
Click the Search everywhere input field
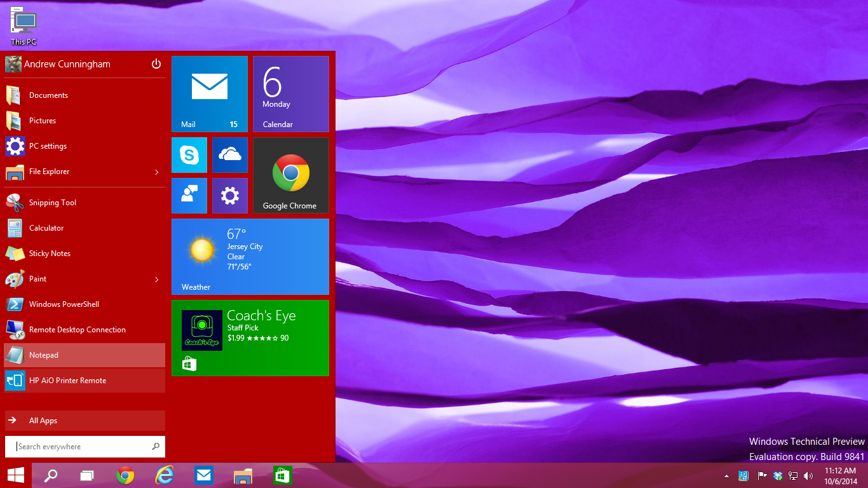pos(83,447)
